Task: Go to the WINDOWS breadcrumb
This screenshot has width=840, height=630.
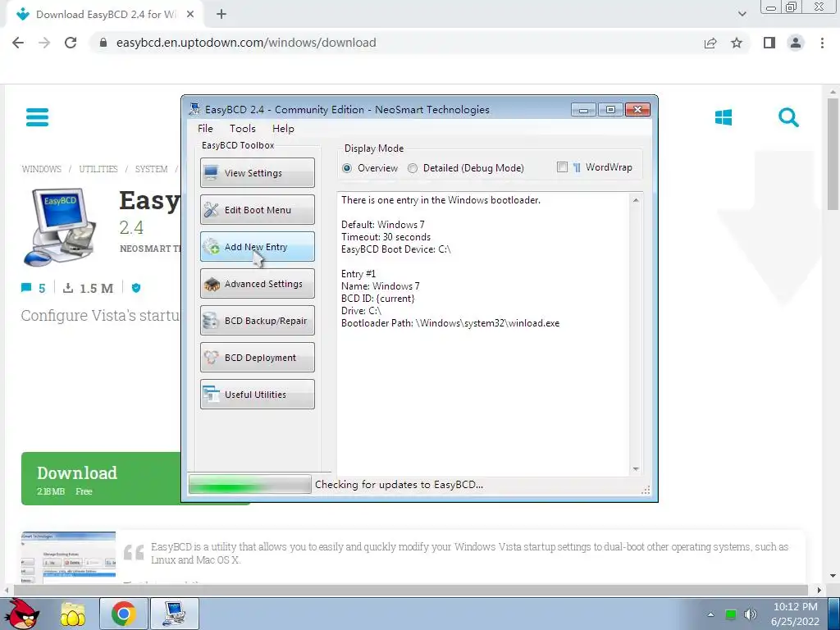Action: pos(42,169)
